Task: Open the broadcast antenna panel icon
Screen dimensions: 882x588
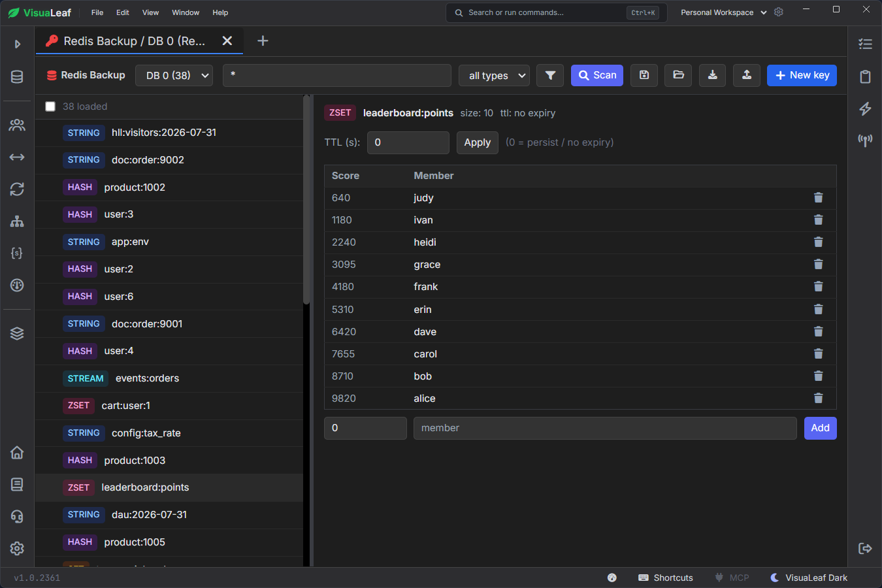Action: pyautogui.click(x=865, y=140)
